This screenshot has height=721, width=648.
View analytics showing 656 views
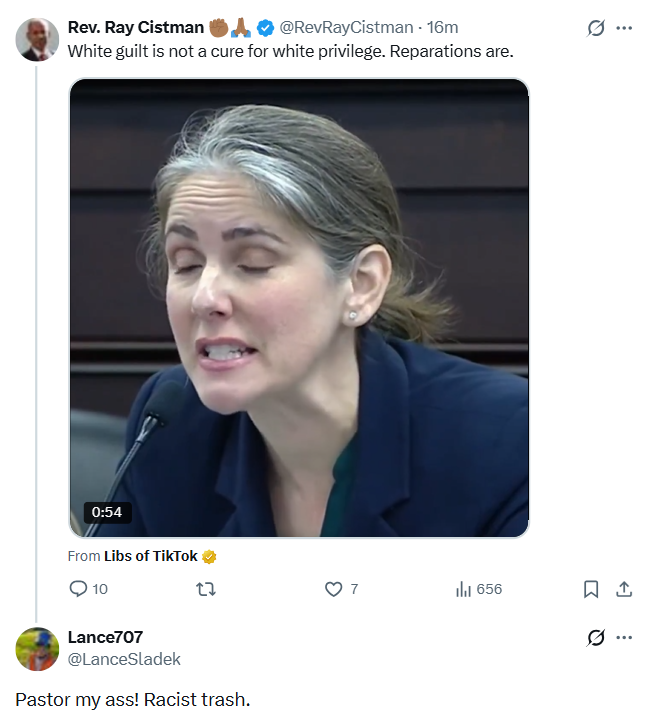click(x=463, y=589)
